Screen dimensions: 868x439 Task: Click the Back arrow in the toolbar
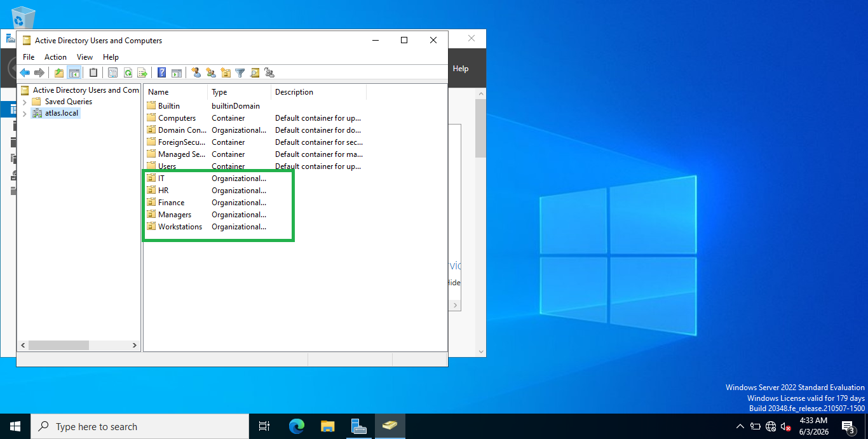(25, 72)
